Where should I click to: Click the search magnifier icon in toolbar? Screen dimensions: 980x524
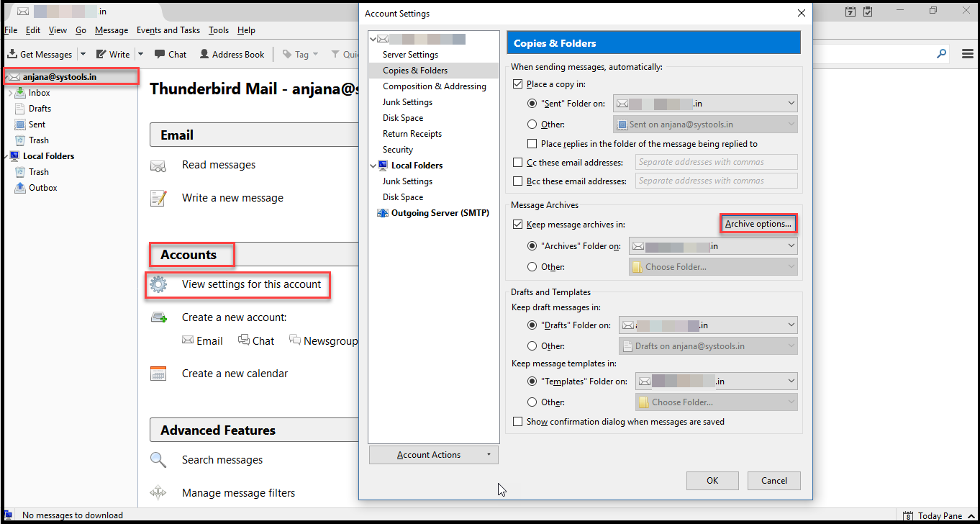click(941, 54)
